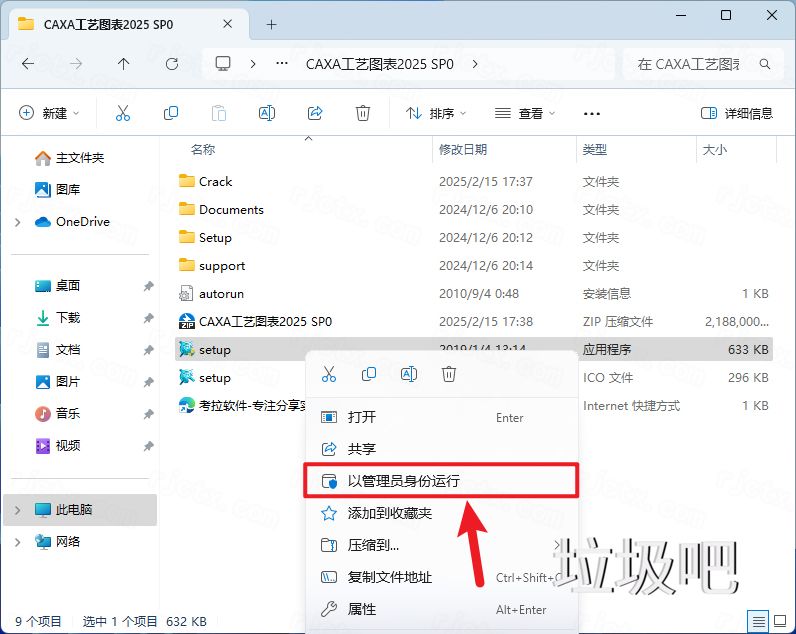
Task: Expand the 网络 tree node
Action: (x=18, y=542)
